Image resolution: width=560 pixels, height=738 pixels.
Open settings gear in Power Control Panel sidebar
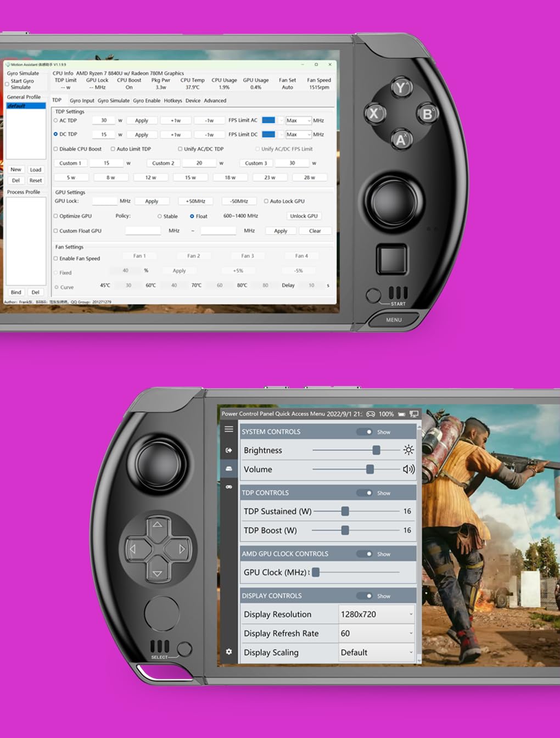click(228, 652)
